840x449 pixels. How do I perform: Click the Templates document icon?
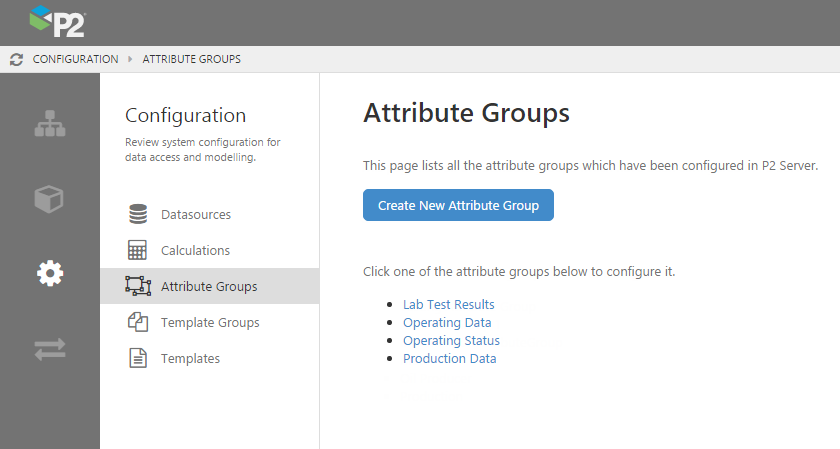[x=138, y=358]
